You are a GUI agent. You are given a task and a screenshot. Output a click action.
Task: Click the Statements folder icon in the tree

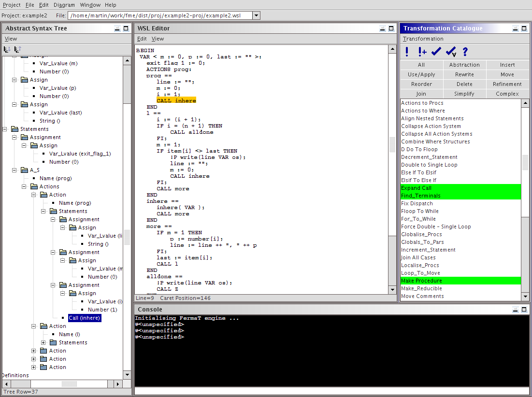[14, 129]
